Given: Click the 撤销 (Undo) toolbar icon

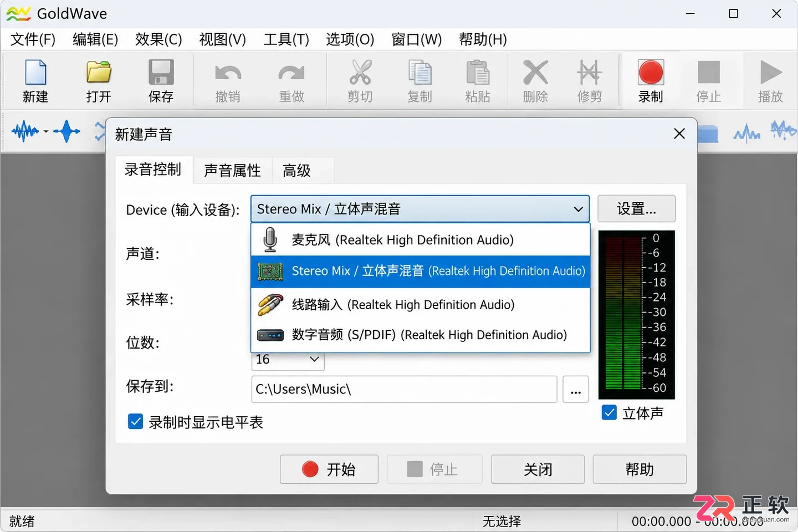Looking at the screenshot, I should 228,73.
